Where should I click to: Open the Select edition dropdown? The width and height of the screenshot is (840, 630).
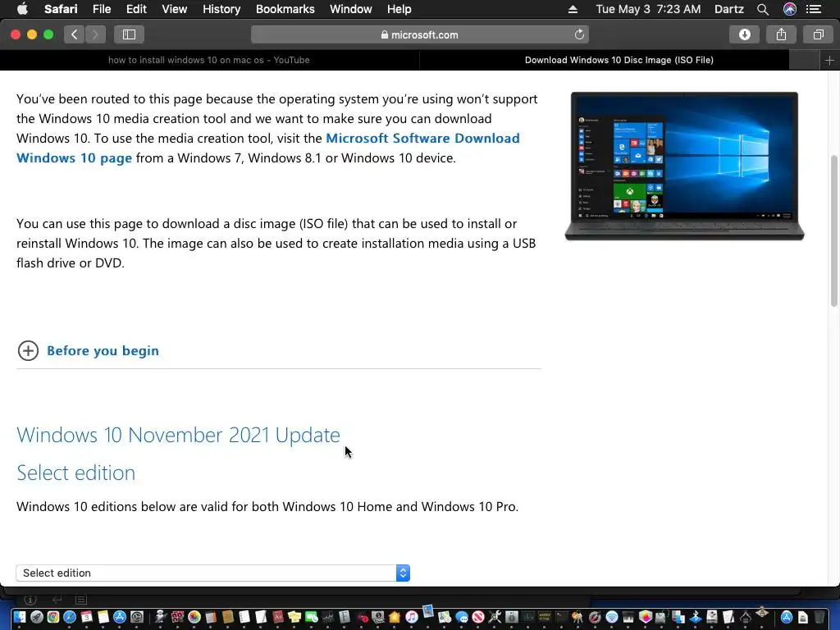coord(213,573)
